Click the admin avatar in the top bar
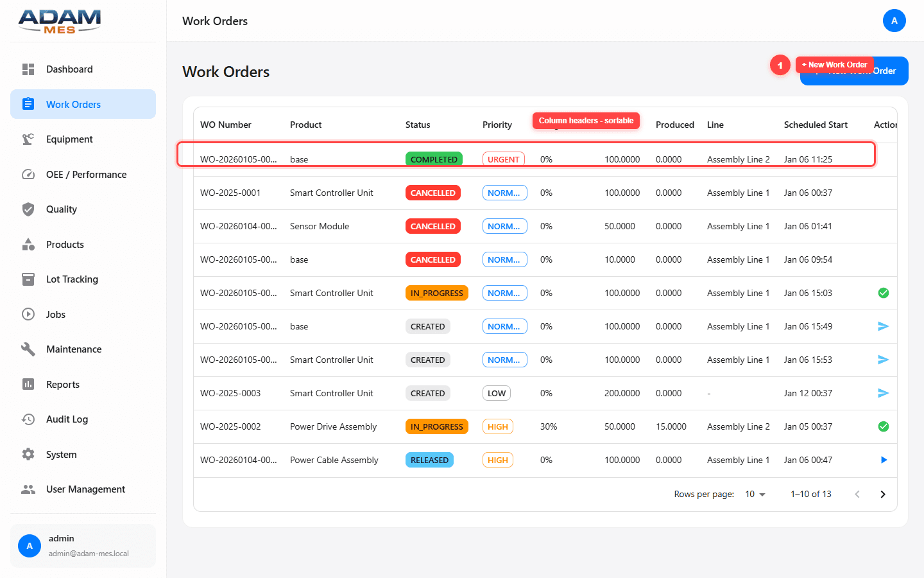Image resolution: width=924 pixels, height=578 pixels. [894, 21]
